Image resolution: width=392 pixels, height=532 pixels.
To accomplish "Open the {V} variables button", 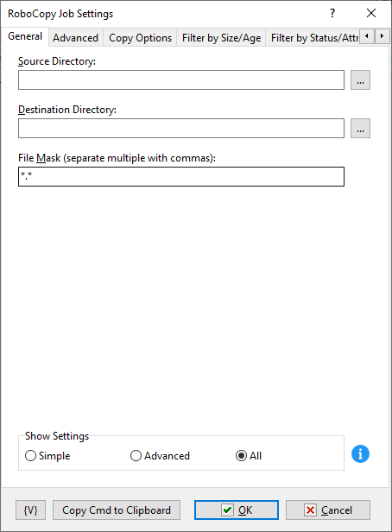I will [x=30, y=510].
